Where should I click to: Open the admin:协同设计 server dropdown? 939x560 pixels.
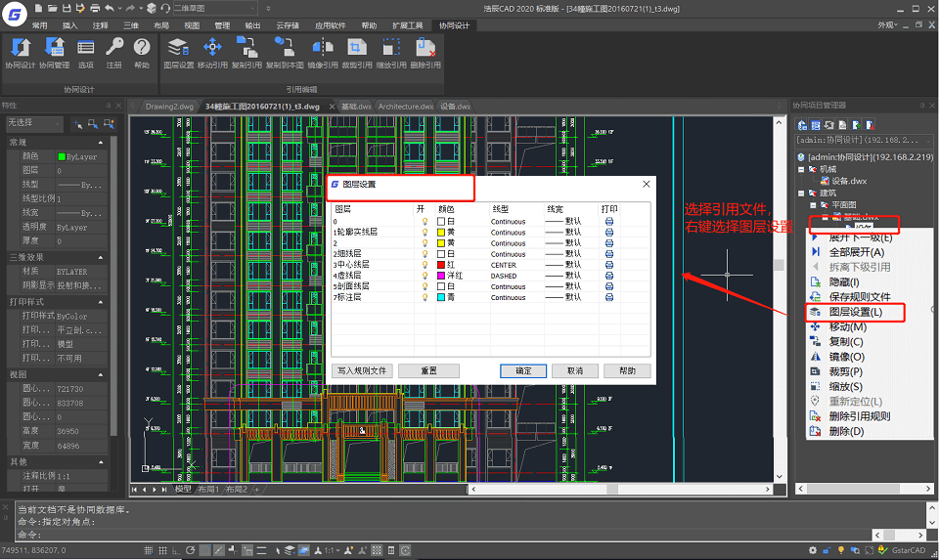pyautogui.click(x=864, y=140)
